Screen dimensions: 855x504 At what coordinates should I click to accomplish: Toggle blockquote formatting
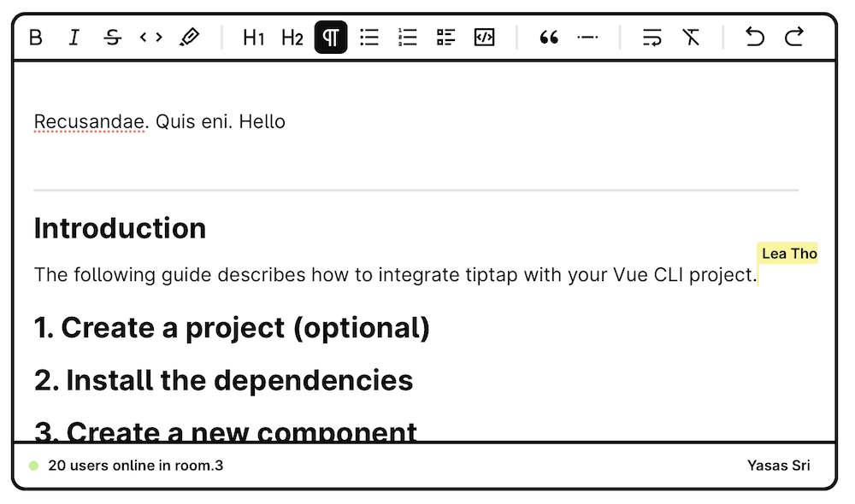[549, 38]
